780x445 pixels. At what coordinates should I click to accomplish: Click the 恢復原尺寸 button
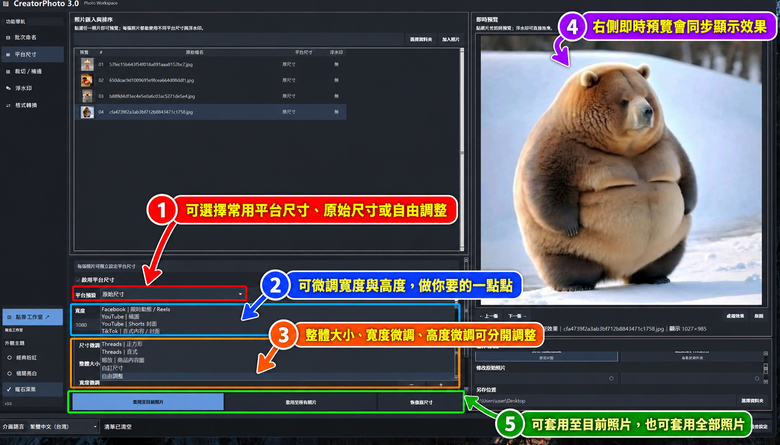click(421, 402)
